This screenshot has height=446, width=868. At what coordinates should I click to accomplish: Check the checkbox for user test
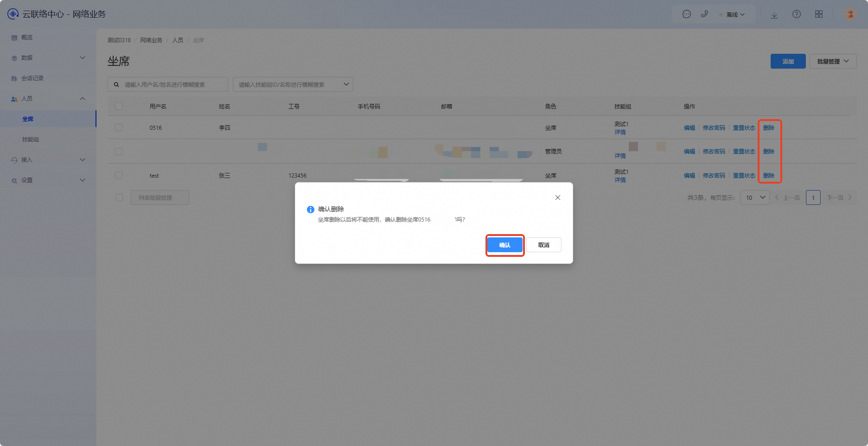119,175
